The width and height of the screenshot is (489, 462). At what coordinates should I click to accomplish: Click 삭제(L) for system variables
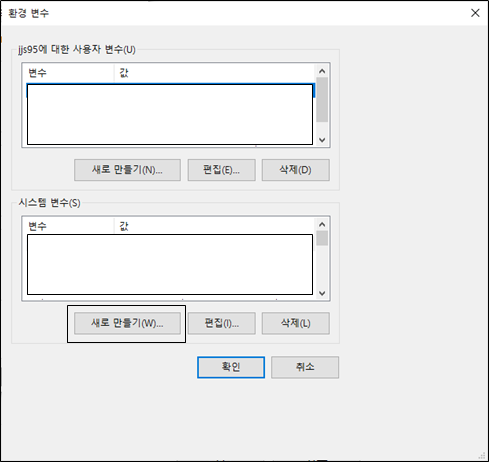pyautogui.click(x=296, y=323)
